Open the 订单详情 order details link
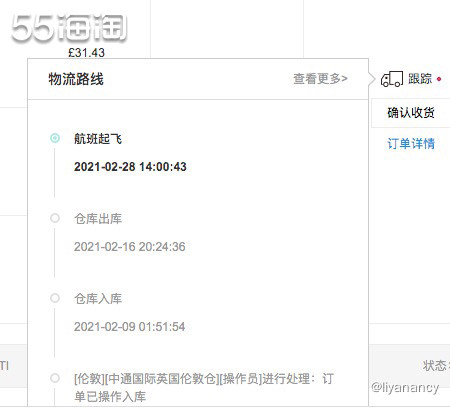450x408 pixels. click(411, 144)
